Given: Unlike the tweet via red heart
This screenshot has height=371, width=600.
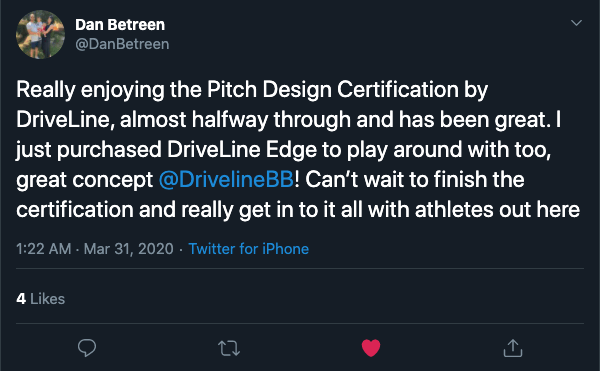Looking at the screenshot, I should 371,348.
